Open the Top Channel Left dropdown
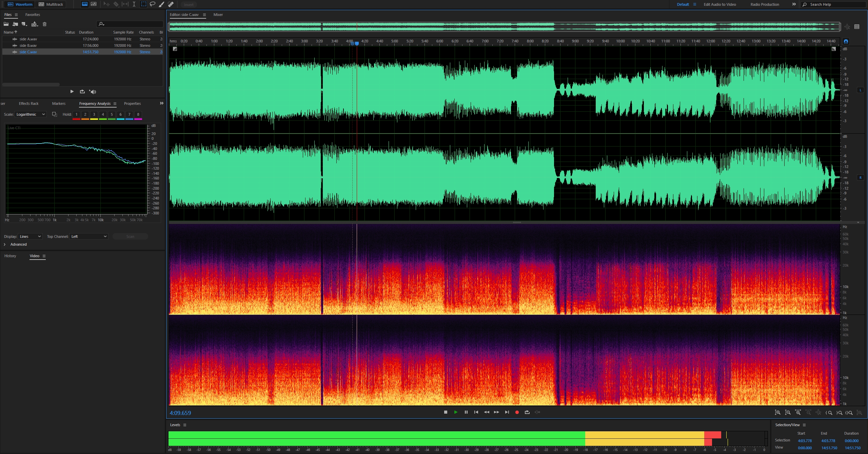 pyautogui.click(x=89, y=237)
